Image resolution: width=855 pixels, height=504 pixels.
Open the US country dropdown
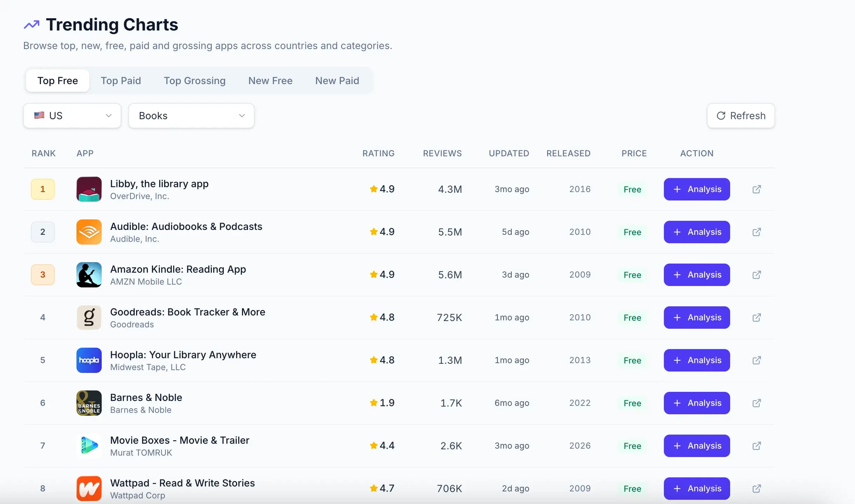click(x=72, y=116)
